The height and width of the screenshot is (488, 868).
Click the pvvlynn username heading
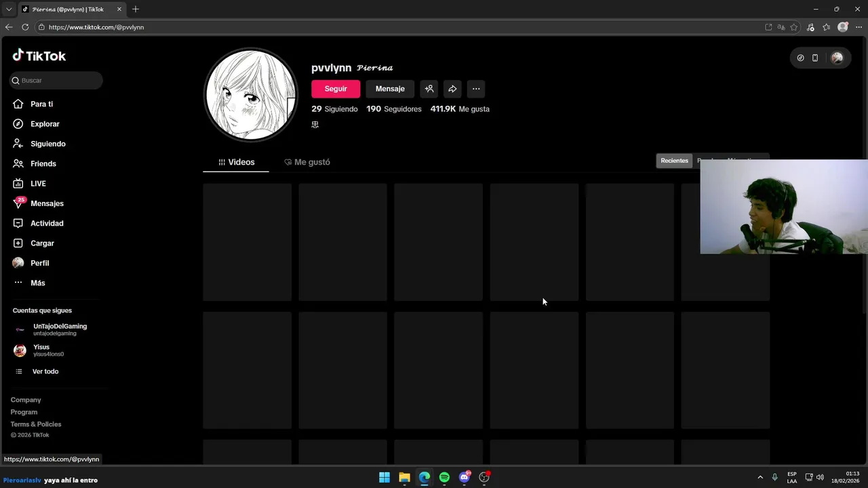[331, 68]
